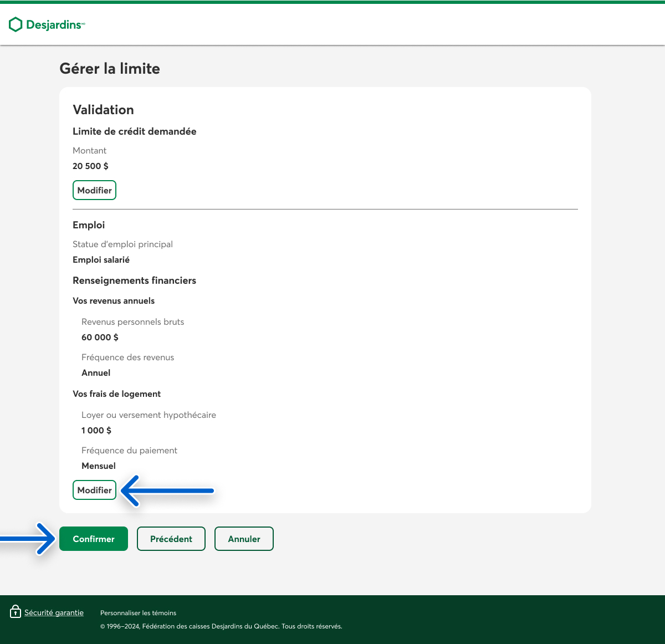Click the Desjardins hexagon logo icon

(16, 24)
